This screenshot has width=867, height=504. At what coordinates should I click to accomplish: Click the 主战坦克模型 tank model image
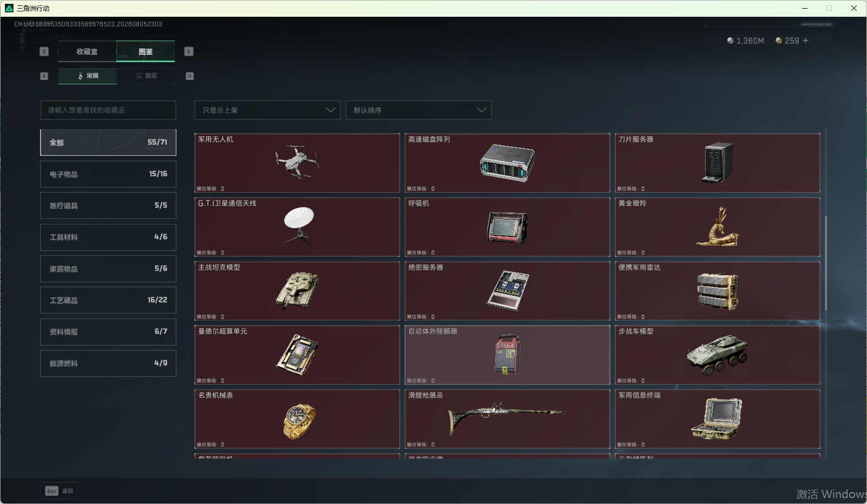pos(297,290)
